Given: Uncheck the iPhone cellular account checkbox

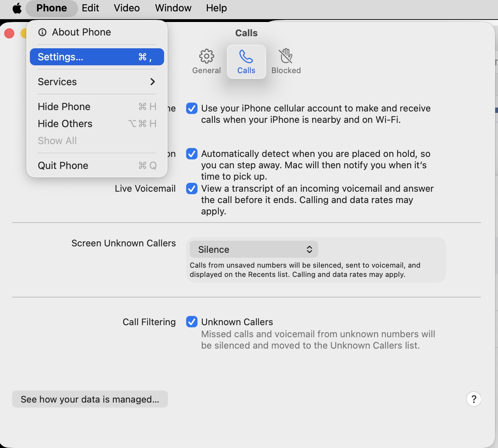Looking at the screenshot, I should click(192, 108).
